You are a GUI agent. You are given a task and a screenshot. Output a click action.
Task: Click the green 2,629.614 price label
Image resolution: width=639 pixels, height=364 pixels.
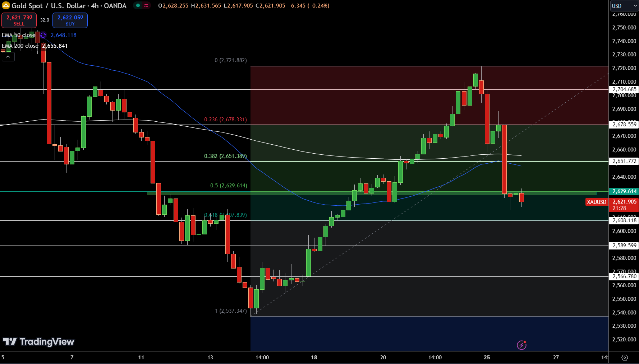coord(624,191)
